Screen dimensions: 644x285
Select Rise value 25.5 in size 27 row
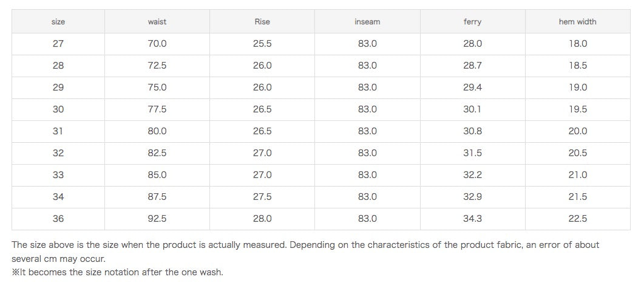point(262,44)
